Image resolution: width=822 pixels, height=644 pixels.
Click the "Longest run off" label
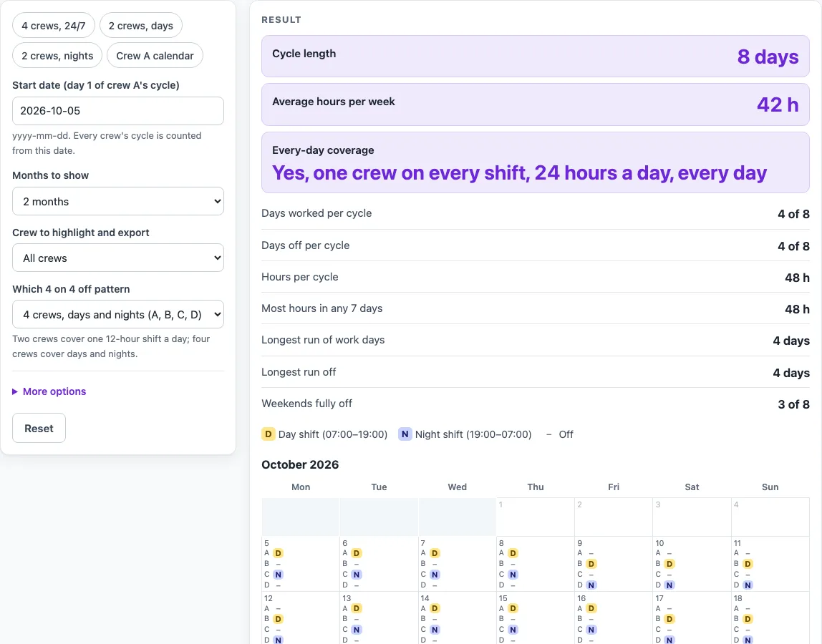pyautogui.click(x=299, y=372)
